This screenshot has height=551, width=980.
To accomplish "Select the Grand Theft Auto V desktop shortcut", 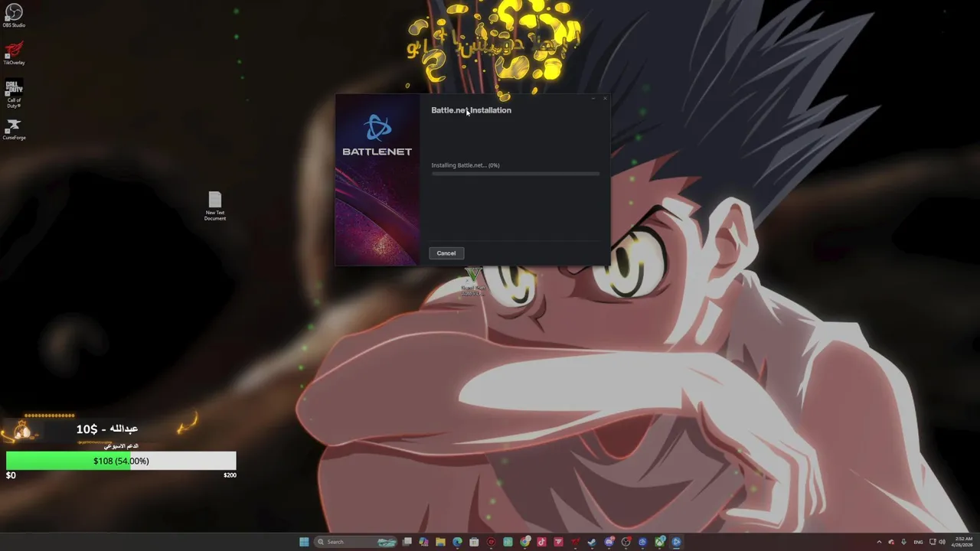I will pos(474,282).
